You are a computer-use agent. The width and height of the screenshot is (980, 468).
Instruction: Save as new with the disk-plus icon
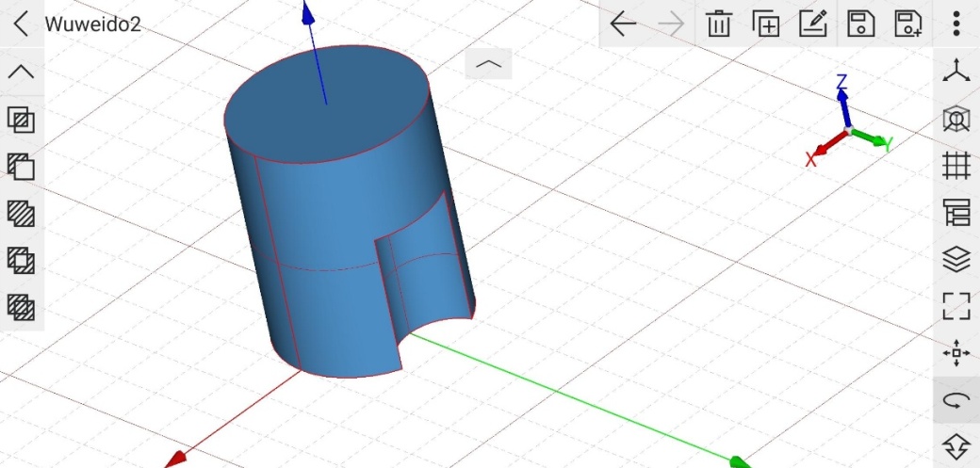tap(908, 24)
